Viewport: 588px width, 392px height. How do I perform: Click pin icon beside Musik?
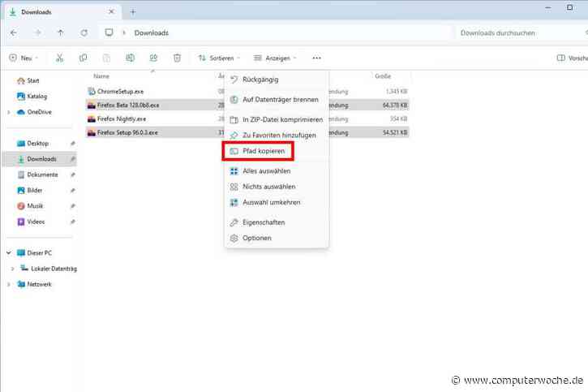coord(73,206)
